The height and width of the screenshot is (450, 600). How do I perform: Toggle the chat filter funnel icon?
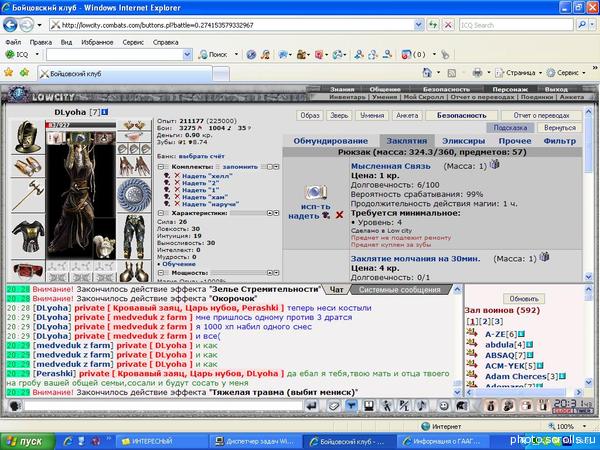pos(351,406)
